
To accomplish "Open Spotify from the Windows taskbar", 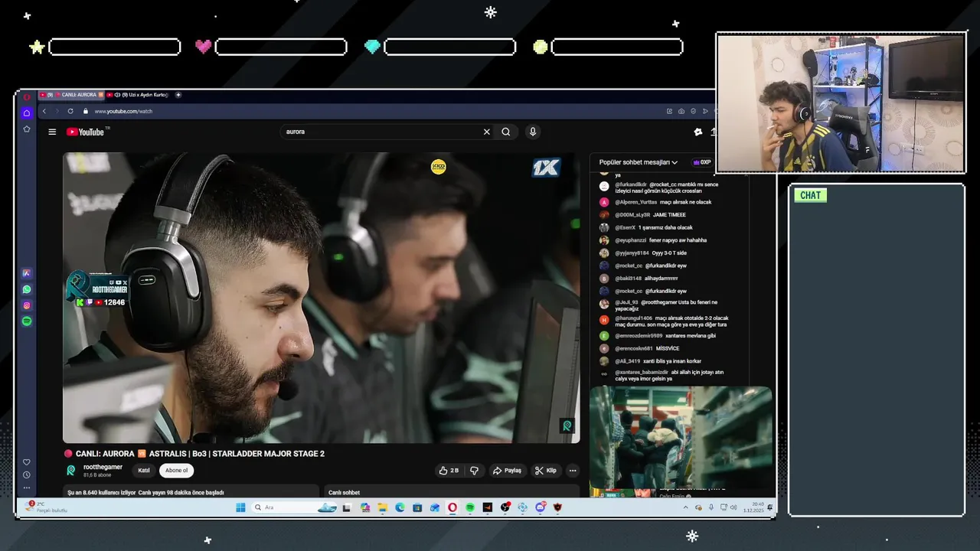I will coord(470,507).
